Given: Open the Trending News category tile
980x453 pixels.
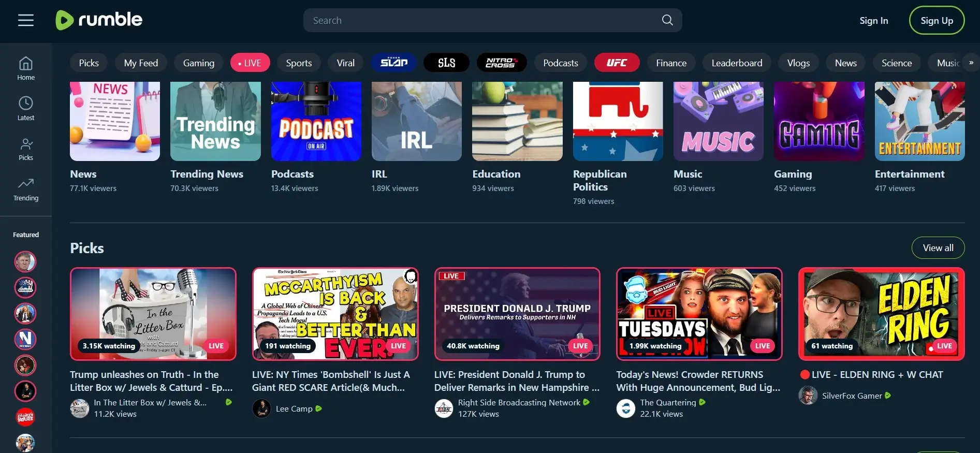Looking at the screenshot, I should (215, 121).
